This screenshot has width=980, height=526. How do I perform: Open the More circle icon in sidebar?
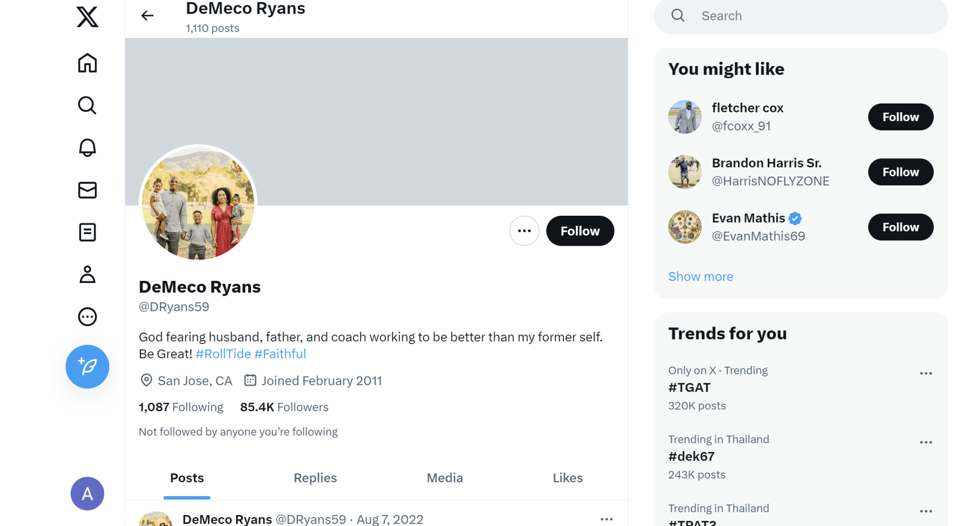(87, 317)
